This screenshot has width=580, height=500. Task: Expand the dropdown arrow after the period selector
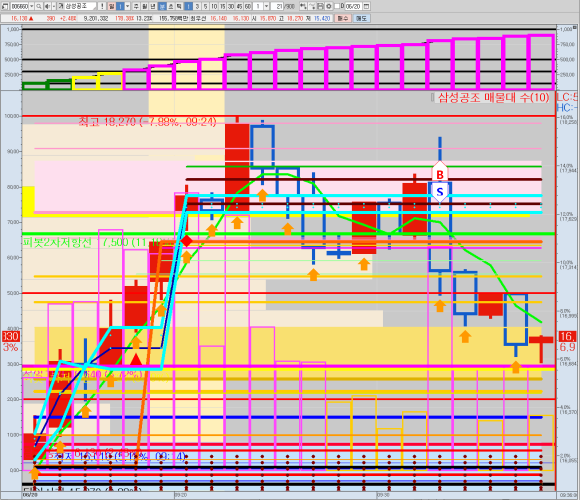(128, 6)
